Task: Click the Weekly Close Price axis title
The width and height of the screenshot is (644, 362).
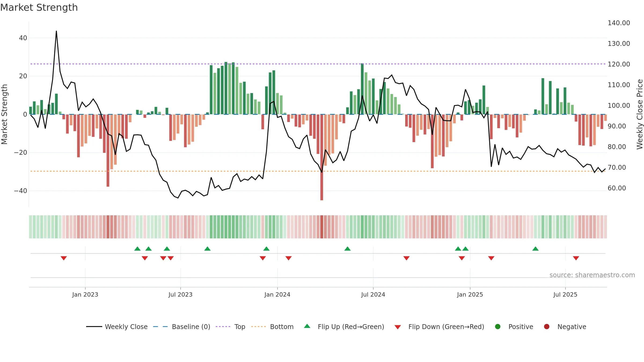Action: [x=640, y=114]
